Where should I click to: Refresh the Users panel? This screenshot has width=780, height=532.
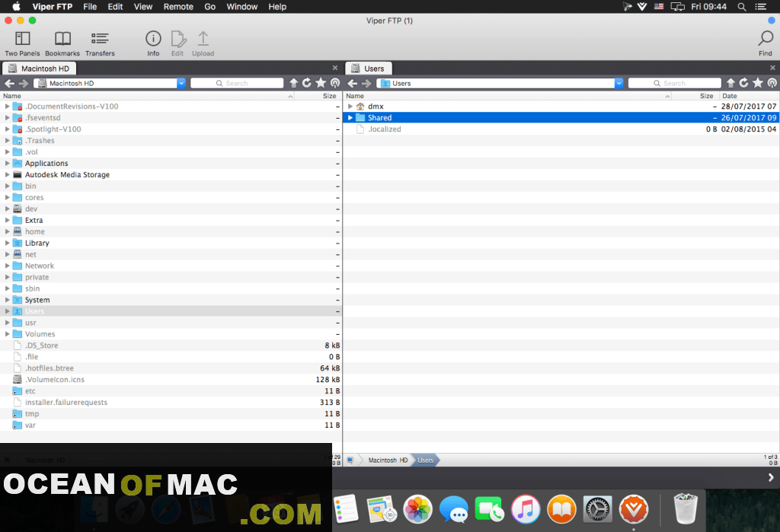[x=743, y=83]
